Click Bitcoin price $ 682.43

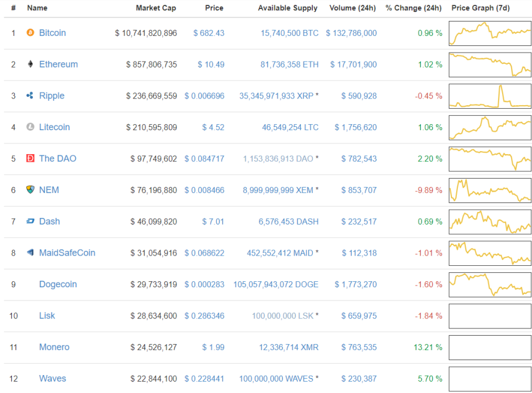(208, 33)
